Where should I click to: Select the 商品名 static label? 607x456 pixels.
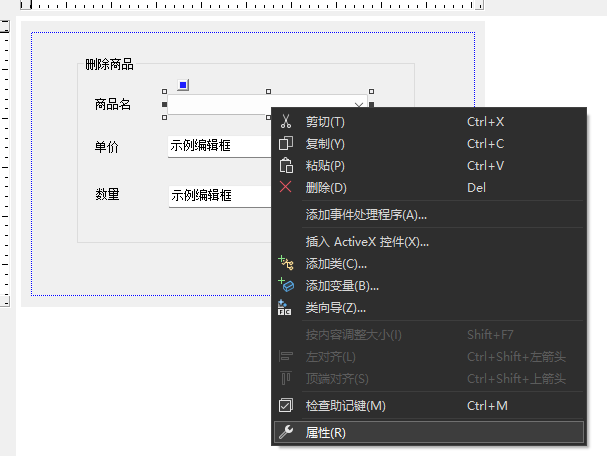coord(113,104)
